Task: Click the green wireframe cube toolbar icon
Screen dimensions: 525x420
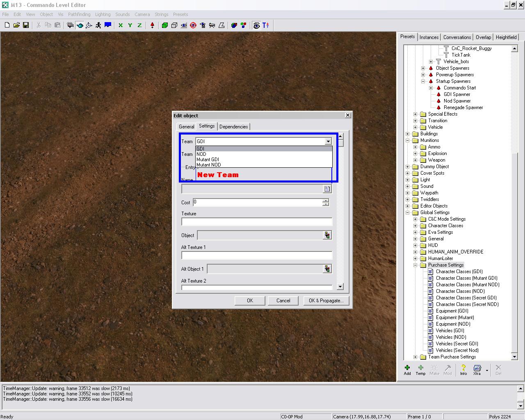Action: (x=165, y=25)
